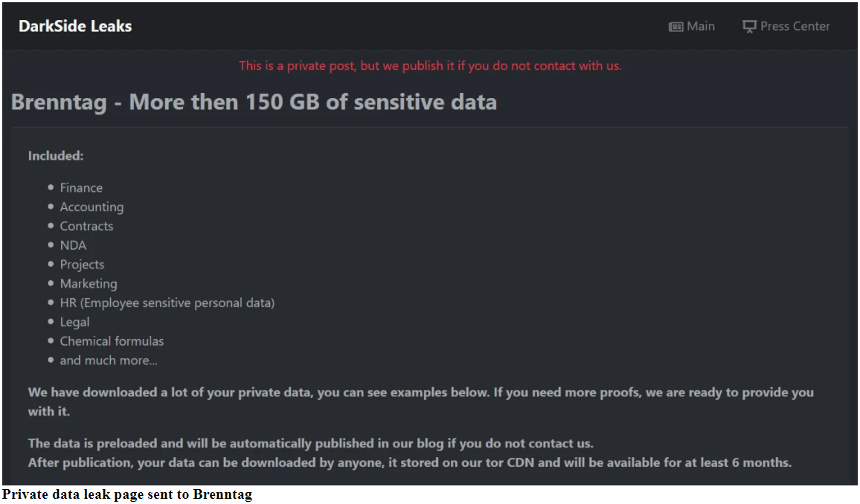Open the Main navigation link
The image size is (860, 504).
(x=701, y=27)
